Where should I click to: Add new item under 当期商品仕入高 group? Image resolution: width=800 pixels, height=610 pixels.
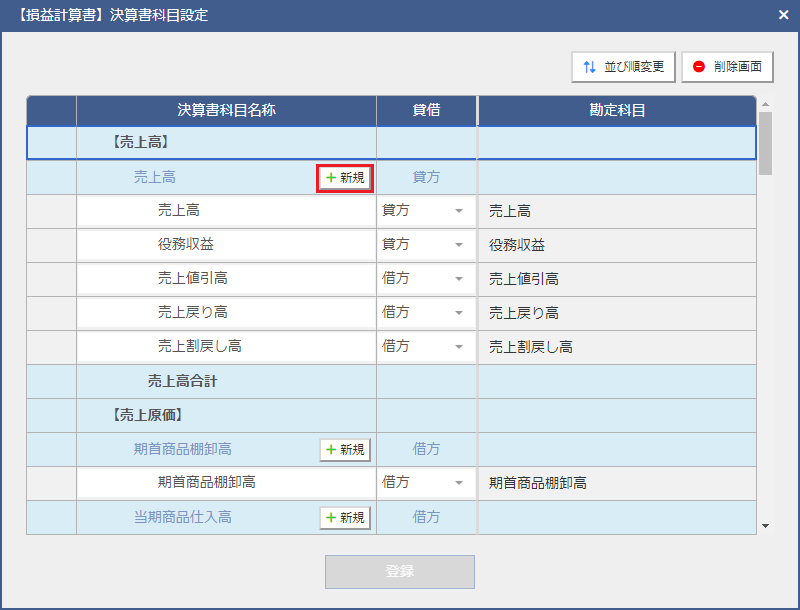click(x=345, y=518)
